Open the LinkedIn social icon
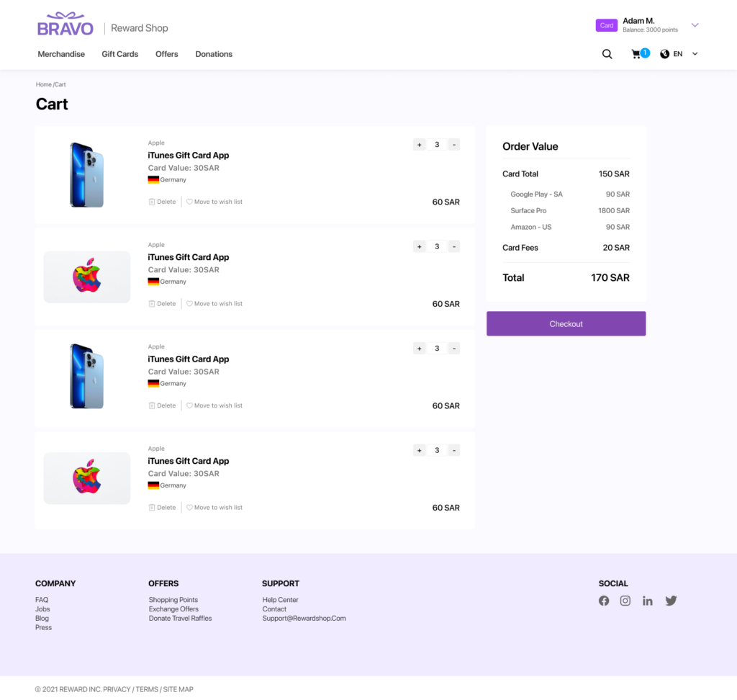This screenshot has height=700, width=737. tap(648, 601)
